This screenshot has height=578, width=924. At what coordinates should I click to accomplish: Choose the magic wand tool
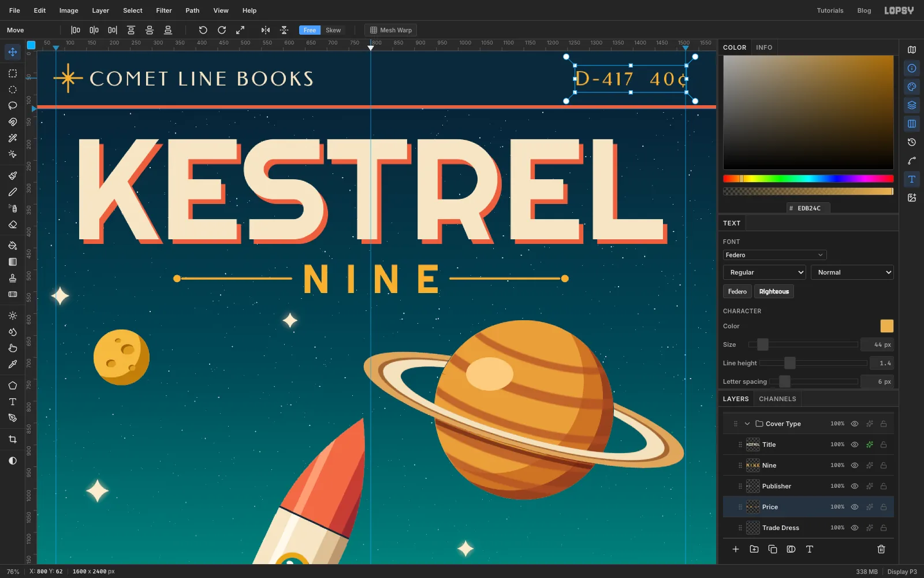[x=13, y=138]
